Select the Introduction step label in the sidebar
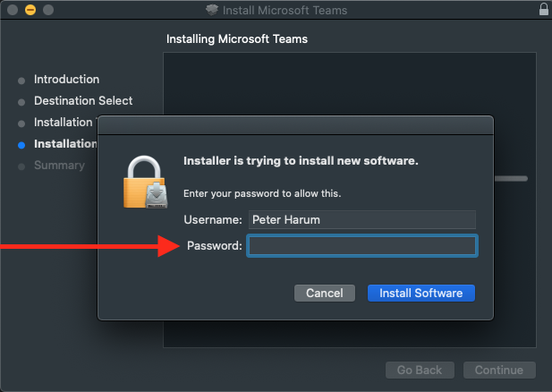Viewport: 552px width, 392px height. 66,80
